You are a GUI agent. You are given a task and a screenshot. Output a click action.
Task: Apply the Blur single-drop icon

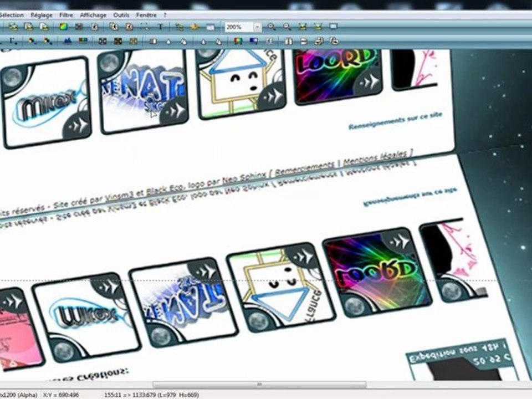(x=168, y=42)
